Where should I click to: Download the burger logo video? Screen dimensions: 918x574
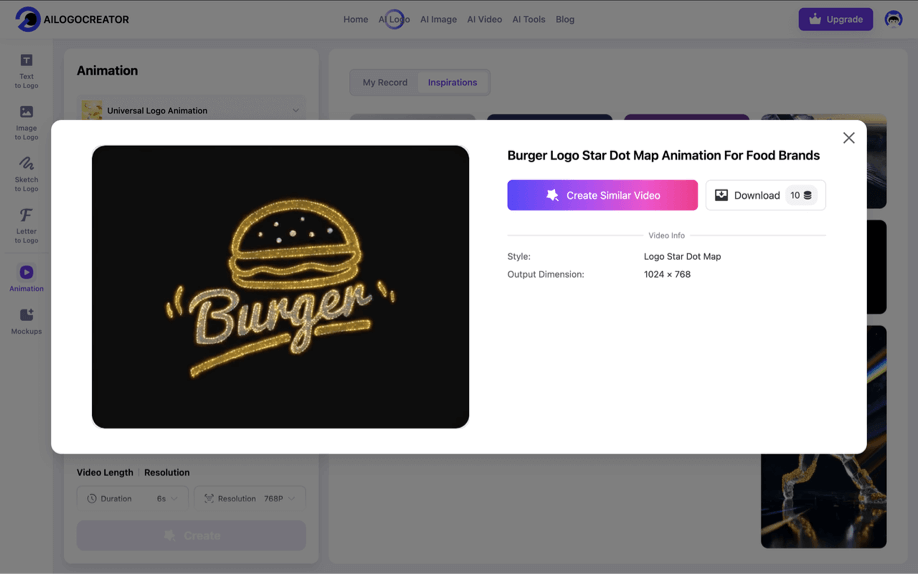click(x=765, y=195)
